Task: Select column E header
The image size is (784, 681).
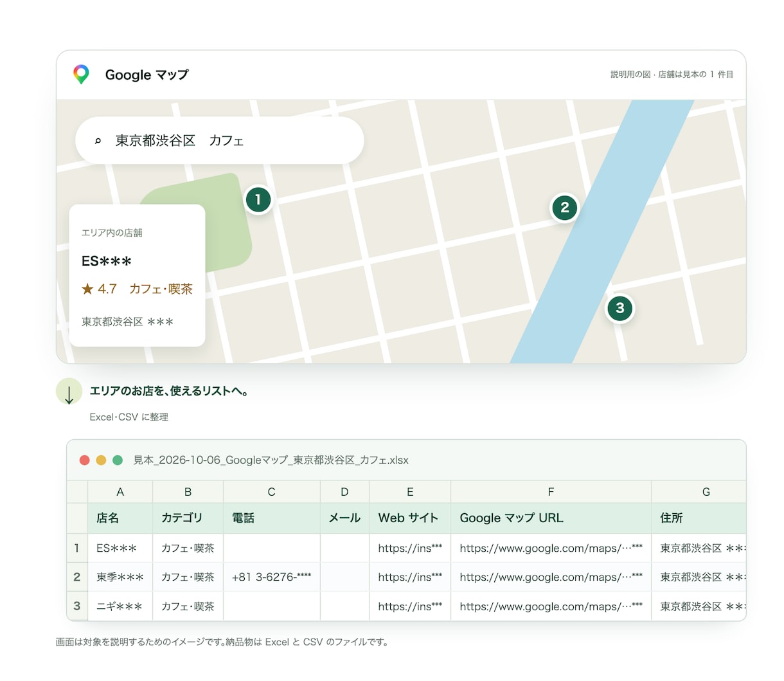Action: 410,492
